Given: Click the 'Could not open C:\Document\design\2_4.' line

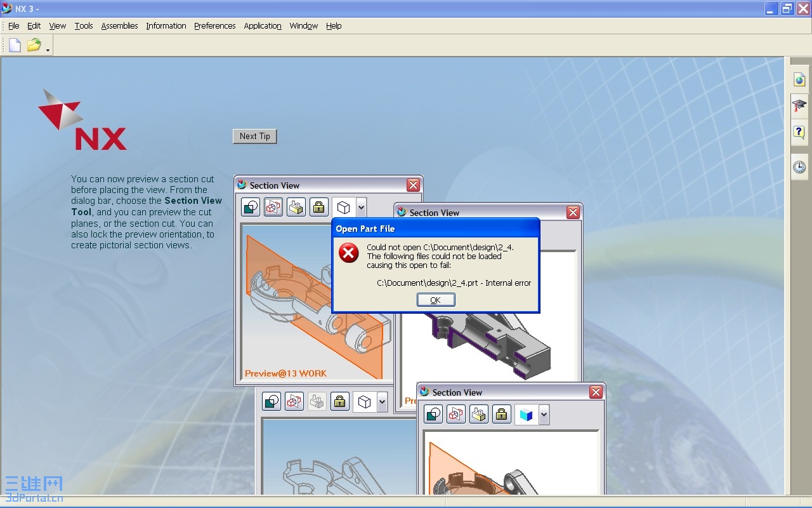Looking at the screenshot, I should pyautogui.click(x=440, y=247).
